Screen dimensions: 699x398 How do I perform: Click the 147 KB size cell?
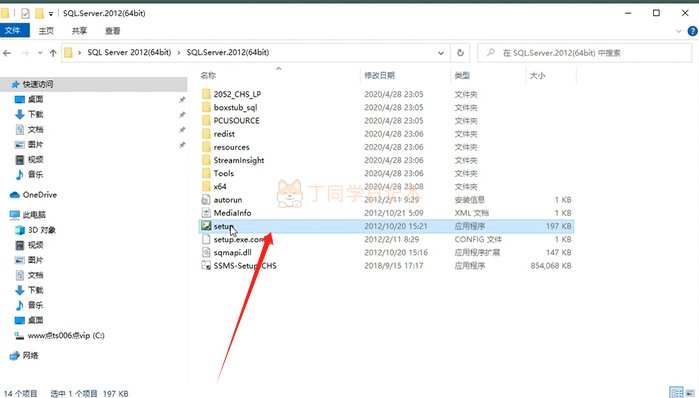559,252
